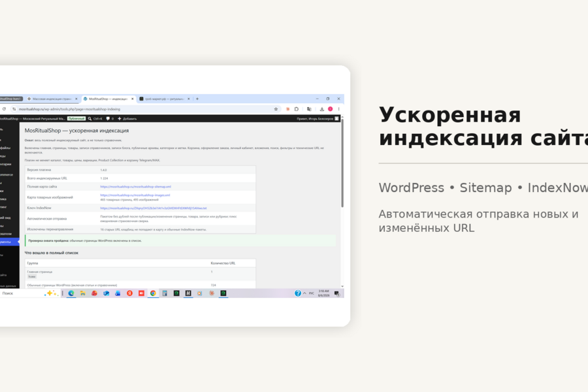588x392 pixels.
Task: Click Добавить in the WordPress admin bar
Action: pos(127,118)
